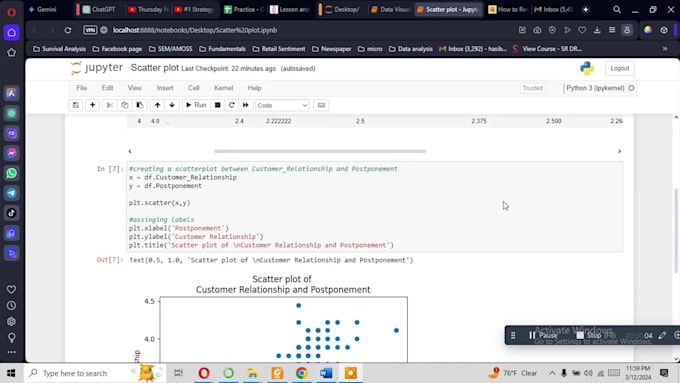Open Fundamentals bookmark folder

[x=222, y=49]
